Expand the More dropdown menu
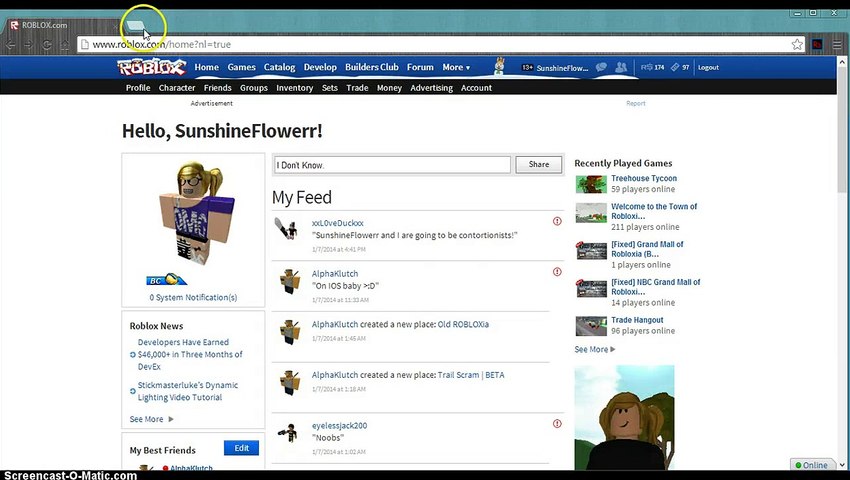This screenshot has width=850, height=480. (x=456, y=67)
